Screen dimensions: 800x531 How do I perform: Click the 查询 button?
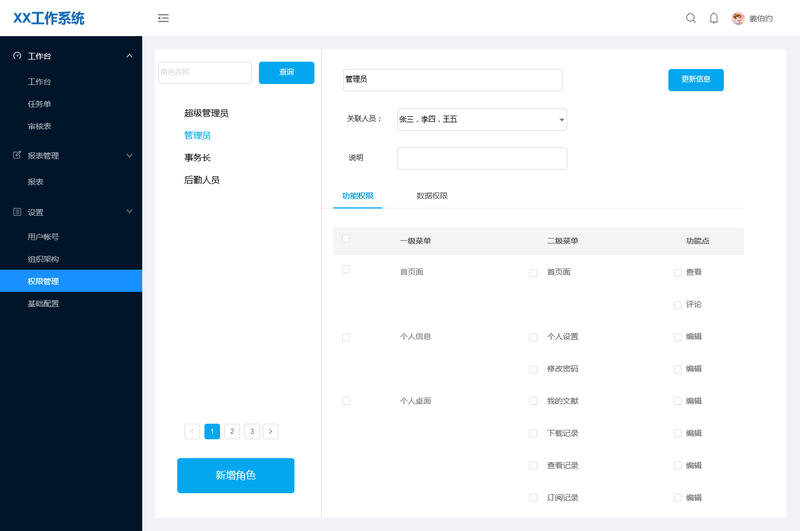point(287,72)
